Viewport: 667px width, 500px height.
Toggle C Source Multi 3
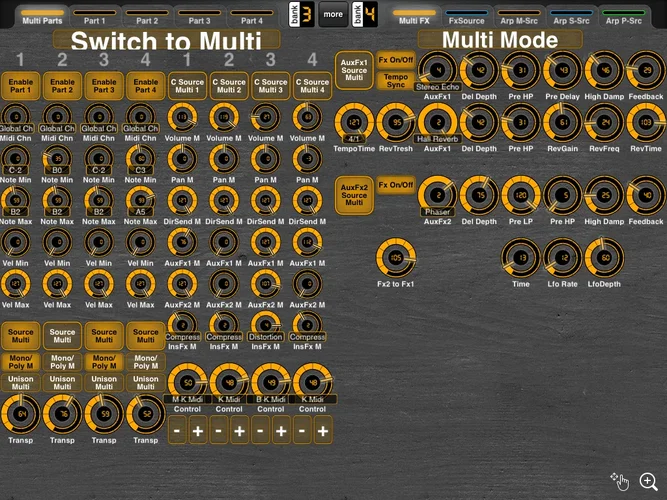(271, 86)
